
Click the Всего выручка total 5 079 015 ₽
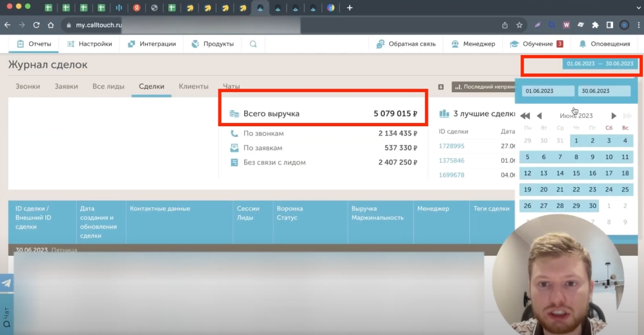[324, 114]
